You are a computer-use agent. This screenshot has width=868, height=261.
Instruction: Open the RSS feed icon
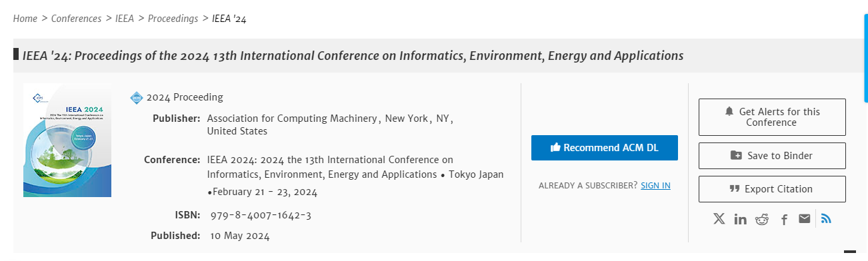(826, 218)
